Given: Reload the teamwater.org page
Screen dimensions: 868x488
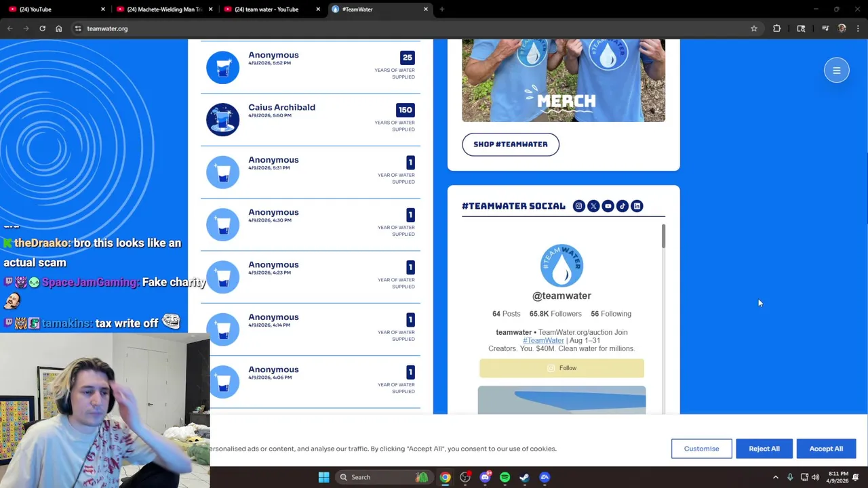Looking at the screenshot, I should (42, 28).
